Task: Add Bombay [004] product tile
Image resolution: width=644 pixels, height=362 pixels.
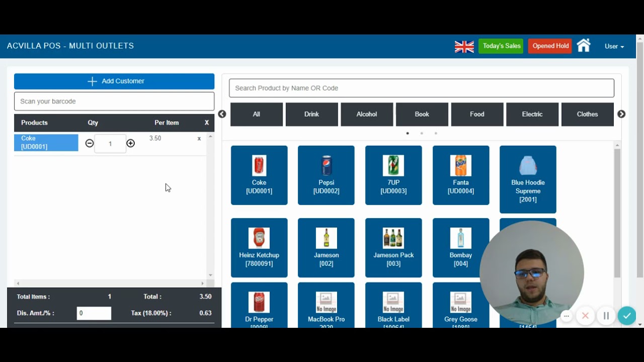Action: pyautogui.click(x=461, y=248)
